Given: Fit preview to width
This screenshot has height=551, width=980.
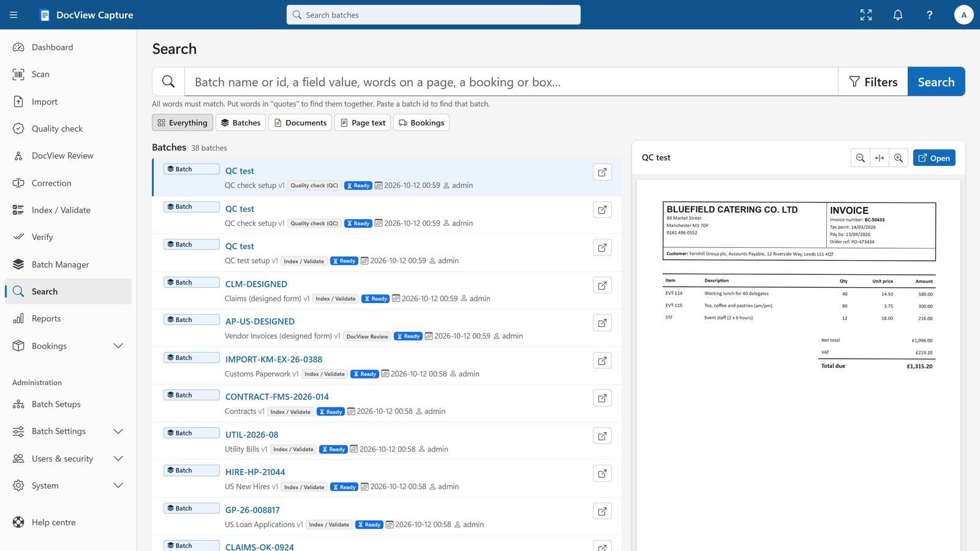Looking at the screenshot, I should click(880, 158).
